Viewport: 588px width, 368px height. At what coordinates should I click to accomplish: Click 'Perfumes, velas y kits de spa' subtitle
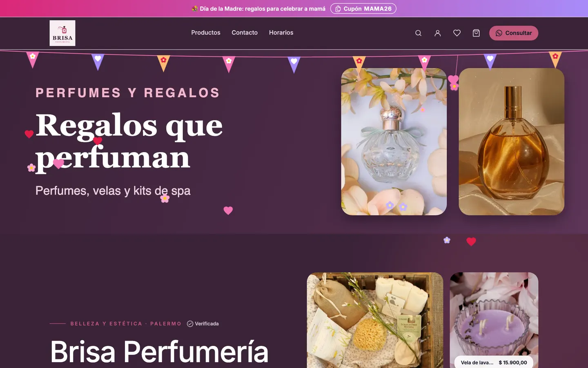point(113,191)
